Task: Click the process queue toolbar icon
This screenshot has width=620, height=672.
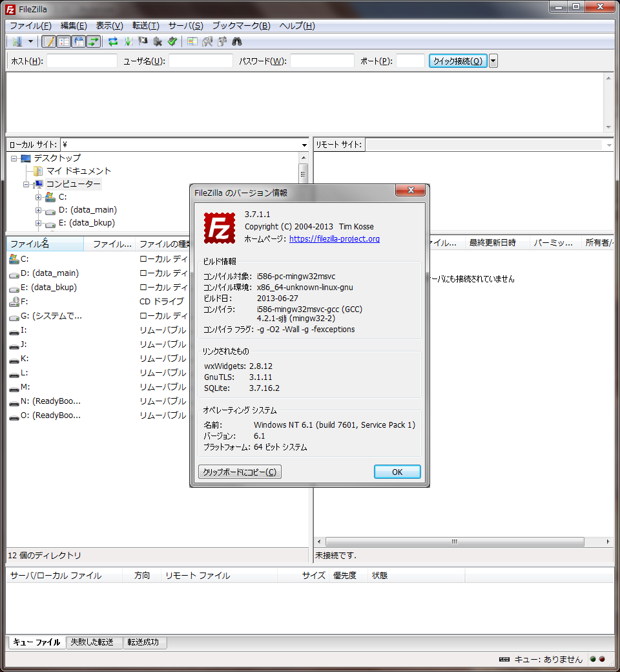Action: [128, 41]
